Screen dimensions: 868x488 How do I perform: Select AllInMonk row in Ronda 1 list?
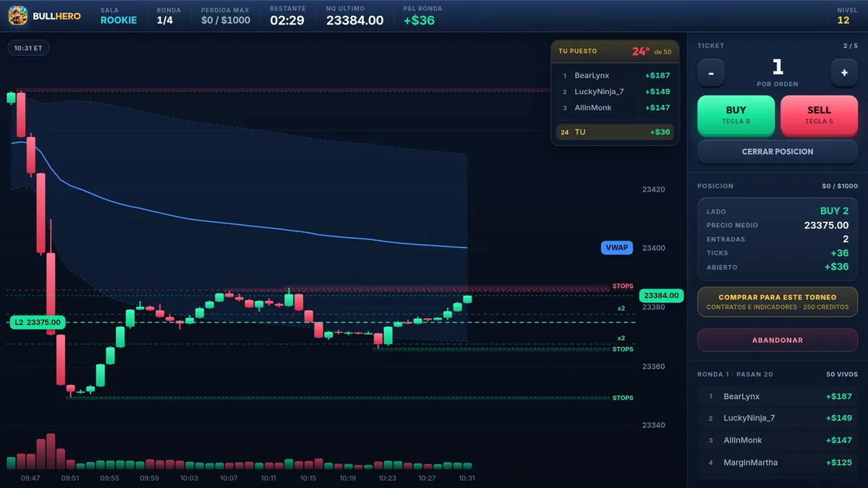tap(778, 440)
